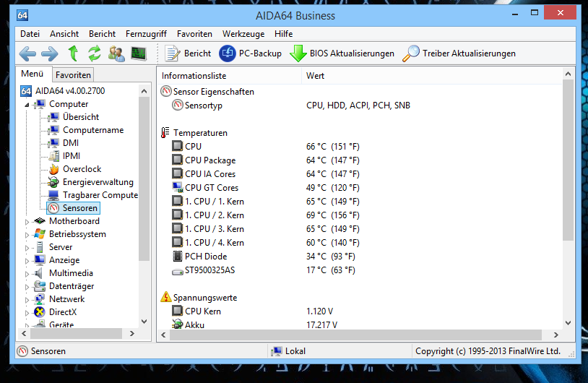
Task: Start PC-Backup from the toolbar
Action: click(250, 53)
